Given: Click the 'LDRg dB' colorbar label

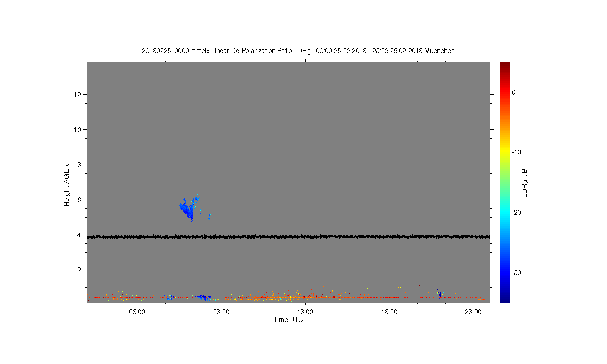Looking at the screenshot, I should pos(525,183).
